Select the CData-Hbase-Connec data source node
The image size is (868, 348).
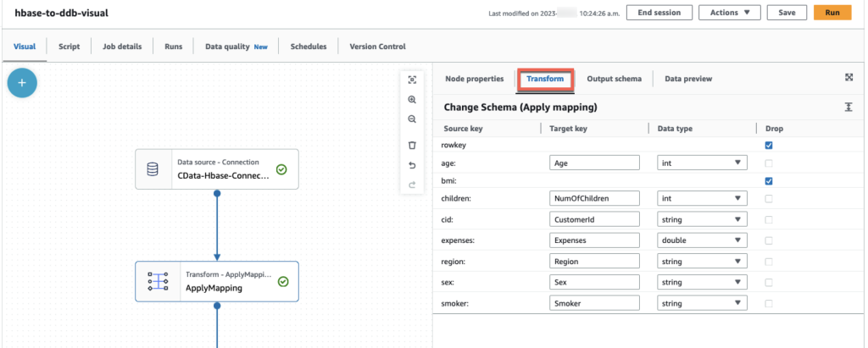coord(216,169)
